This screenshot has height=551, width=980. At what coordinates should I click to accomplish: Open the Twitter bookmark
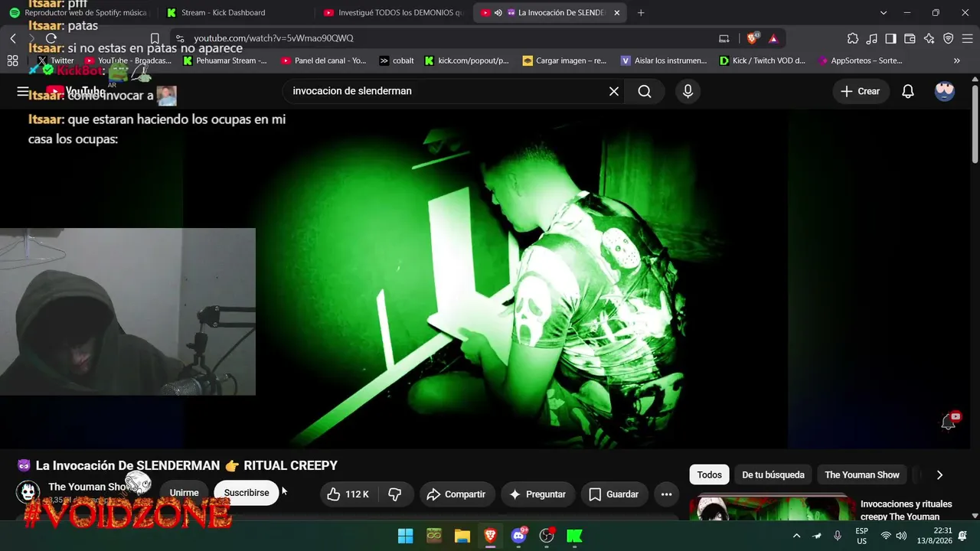tap(56, 60)
